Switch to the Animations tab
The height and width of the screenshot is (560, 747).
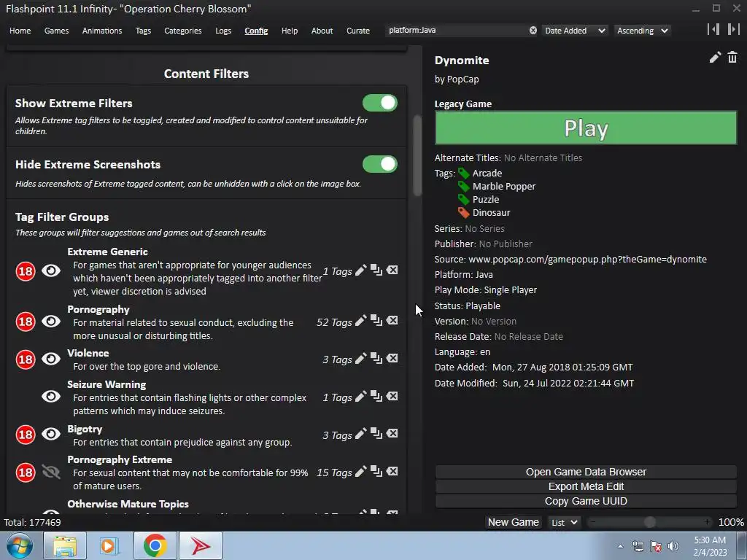point(102,31)
